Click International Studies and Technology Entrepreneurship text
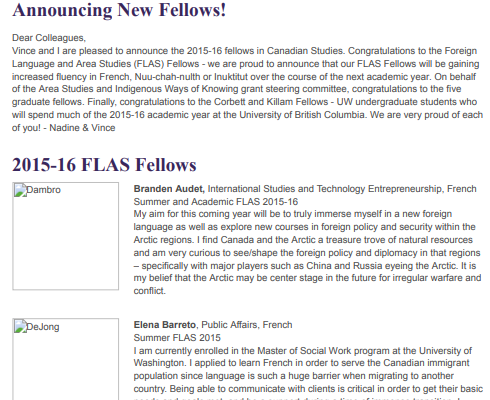 [325, 189]
